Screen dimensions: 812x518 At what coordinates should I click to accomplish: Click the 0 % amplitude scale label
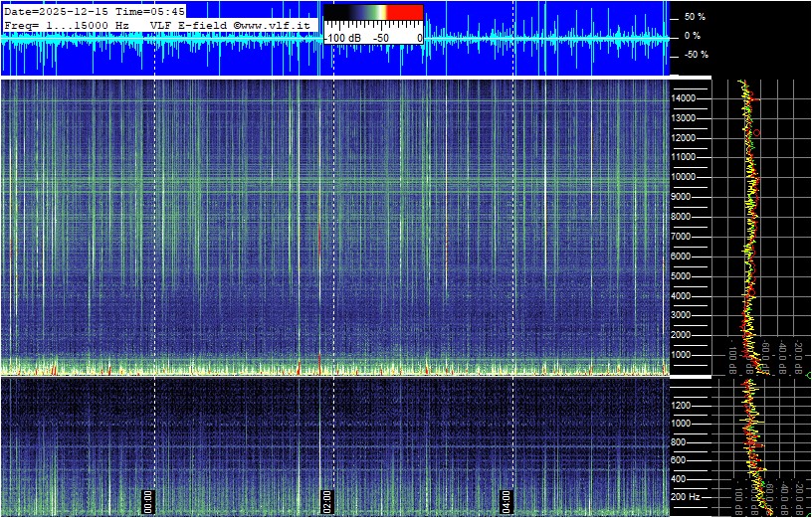[692, 36]
